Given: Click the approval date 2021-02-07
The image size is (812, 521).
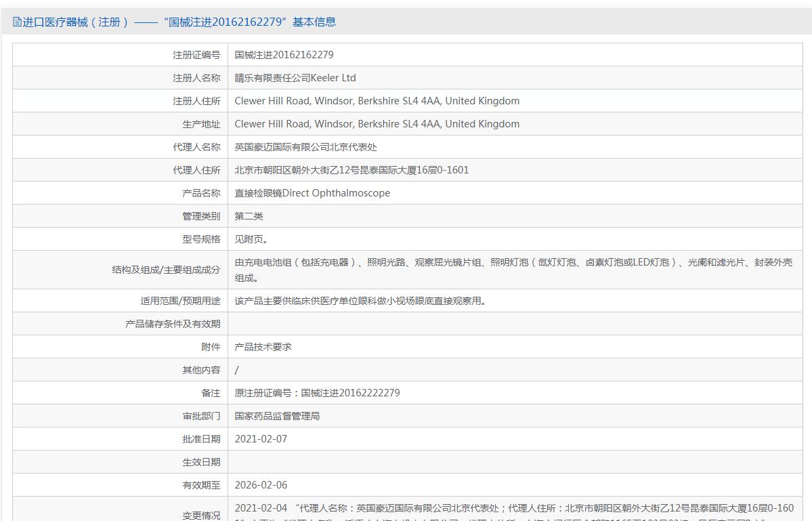Looking at the screenshot, I should point(261,439).
